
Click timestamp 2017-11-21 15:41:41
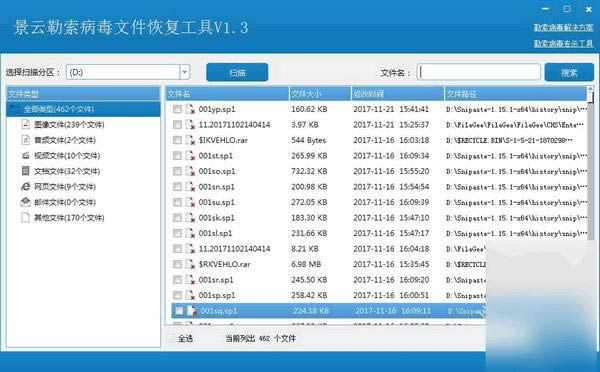391,109
